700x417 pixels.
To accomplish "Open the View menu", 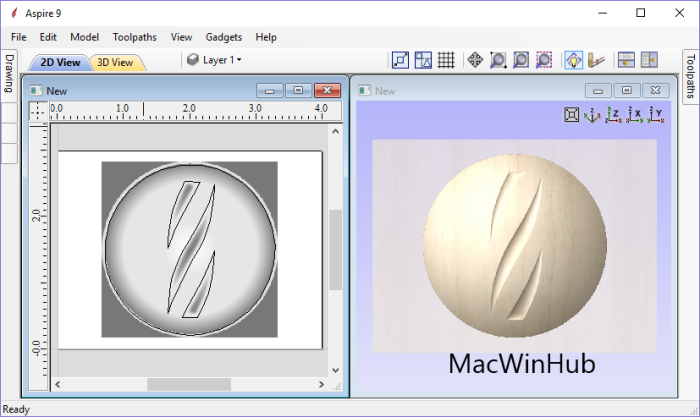I will (181, 37).
